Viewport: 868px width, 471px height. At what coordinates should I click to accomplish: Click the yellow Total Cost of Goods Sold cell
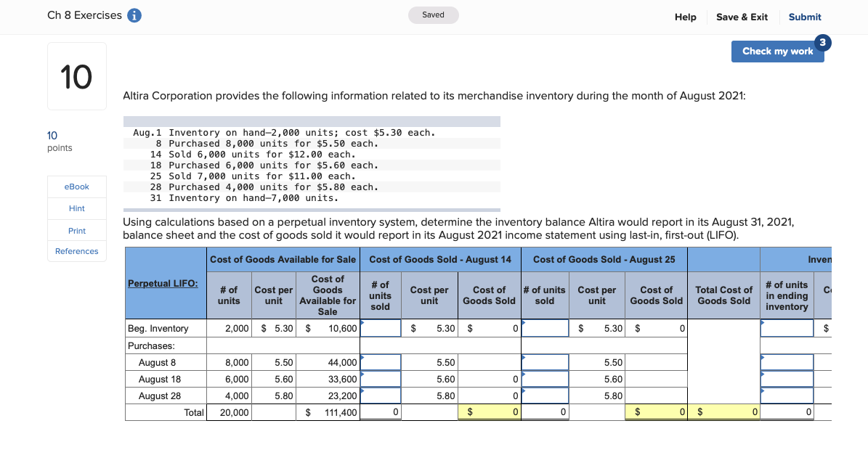723,411
